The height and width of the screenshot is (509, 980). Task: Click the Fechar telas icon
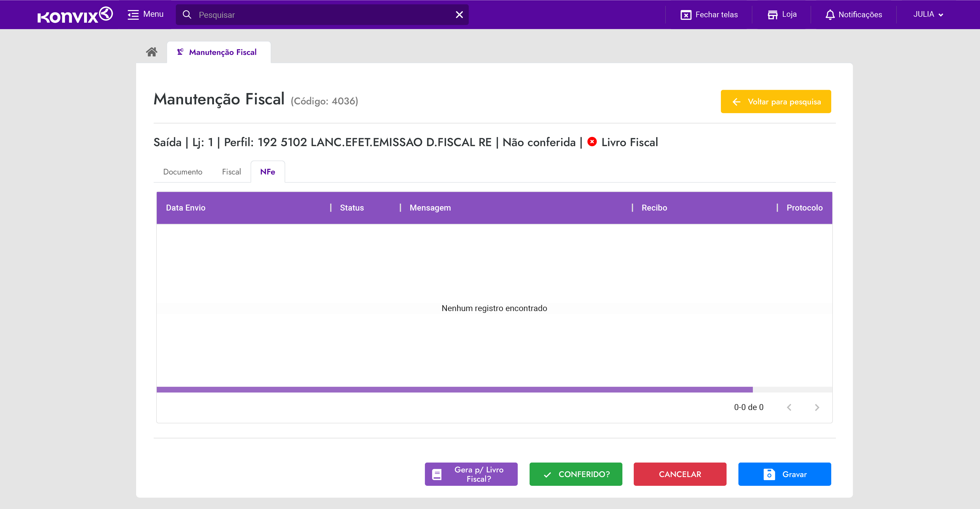[686, 15]
